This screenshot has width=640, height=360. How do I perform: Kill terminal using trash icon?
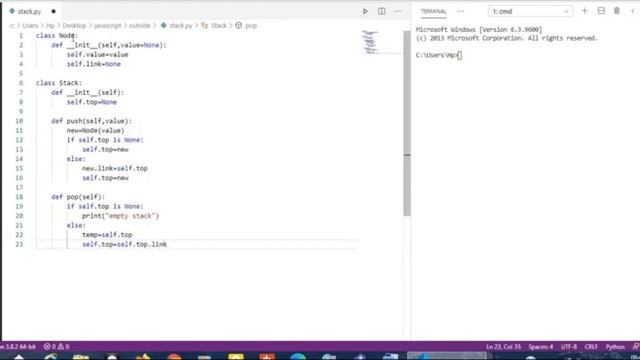tap(617, 11)
